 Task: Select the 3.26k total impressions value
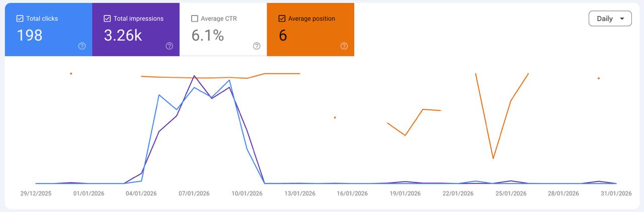pyautogui.click(x=123, y=35)
